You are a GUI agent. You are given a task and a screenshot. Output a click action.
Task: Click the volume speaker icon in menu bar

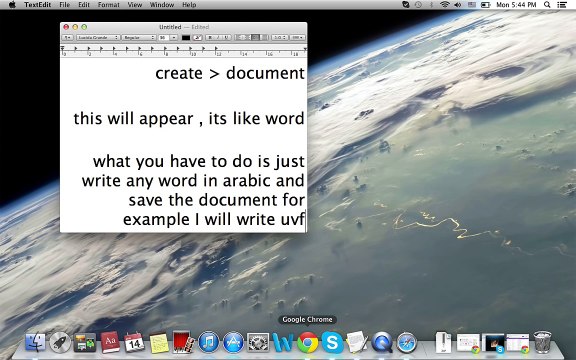pos(457,5)
